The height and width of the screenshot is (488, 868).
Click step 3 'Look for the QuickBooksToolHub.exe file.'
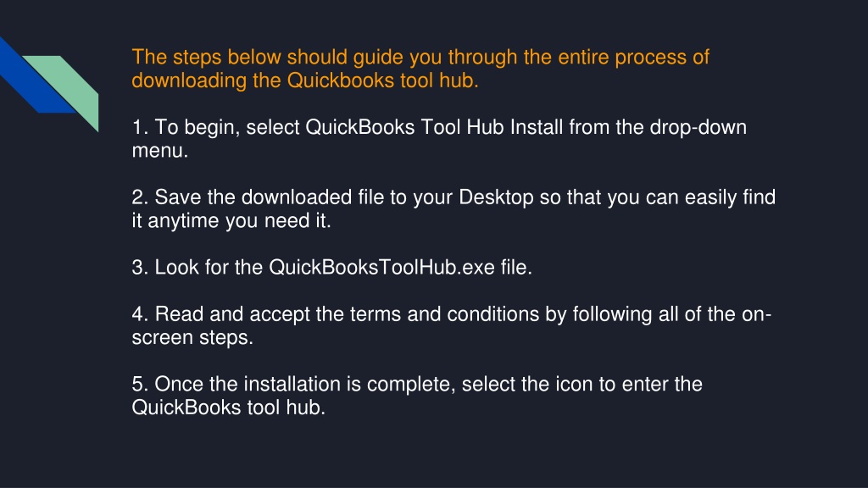click(x=332, y=267)
